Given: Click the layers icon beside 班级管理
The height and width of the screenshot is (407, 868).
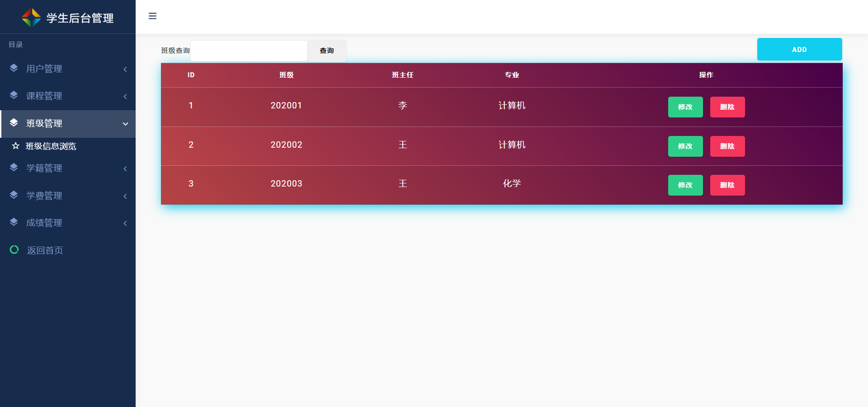Looking at the screenshot, I should 14,123.
